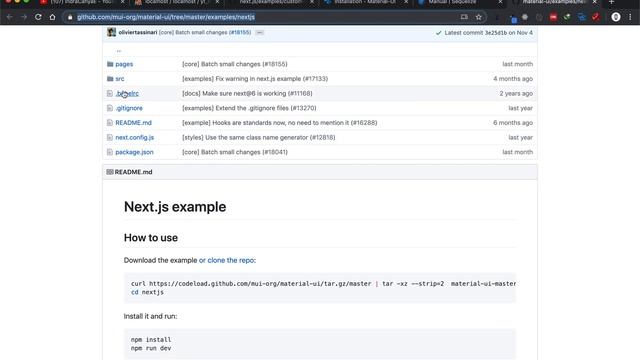Open commit 'Hooks are standards now' message
The height and width of the screenshot is (360, 640).
(280, 123)
